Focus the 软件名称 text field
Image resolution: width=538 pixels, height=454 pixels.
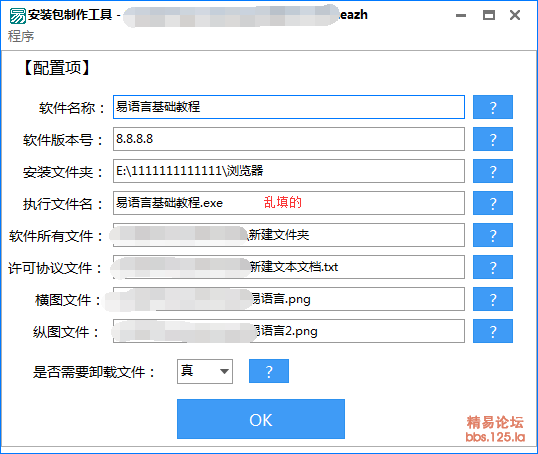tap(289, 107)
